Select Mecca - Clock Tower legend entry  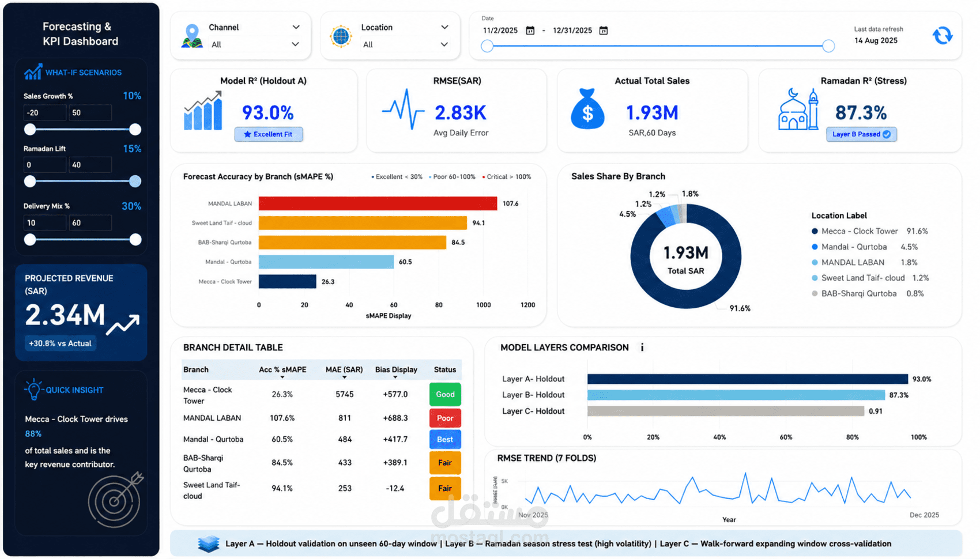(869, 231)
